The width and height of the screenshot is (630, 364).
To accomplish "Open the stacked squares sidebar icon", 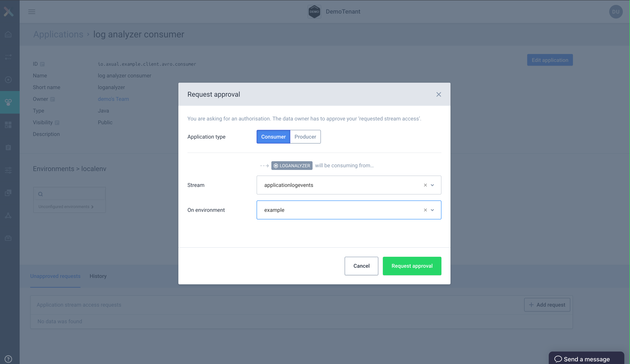I will click(x=8, y=193).
